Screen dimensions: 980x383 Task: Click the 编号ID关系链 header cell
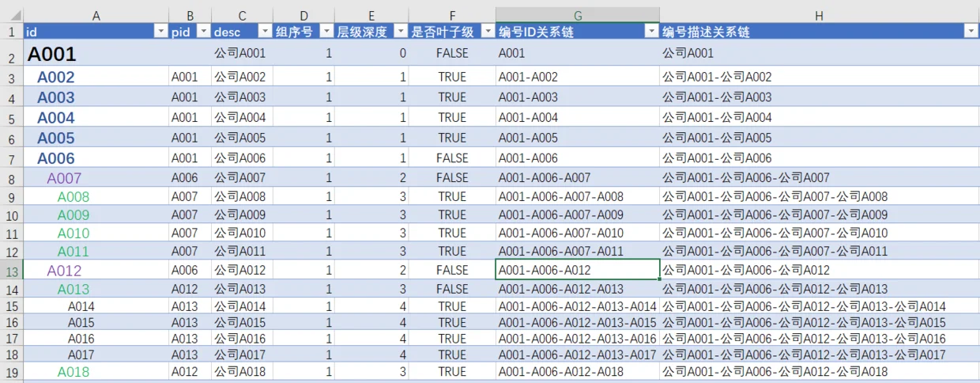pyautogui.click(x=578, y=32)
